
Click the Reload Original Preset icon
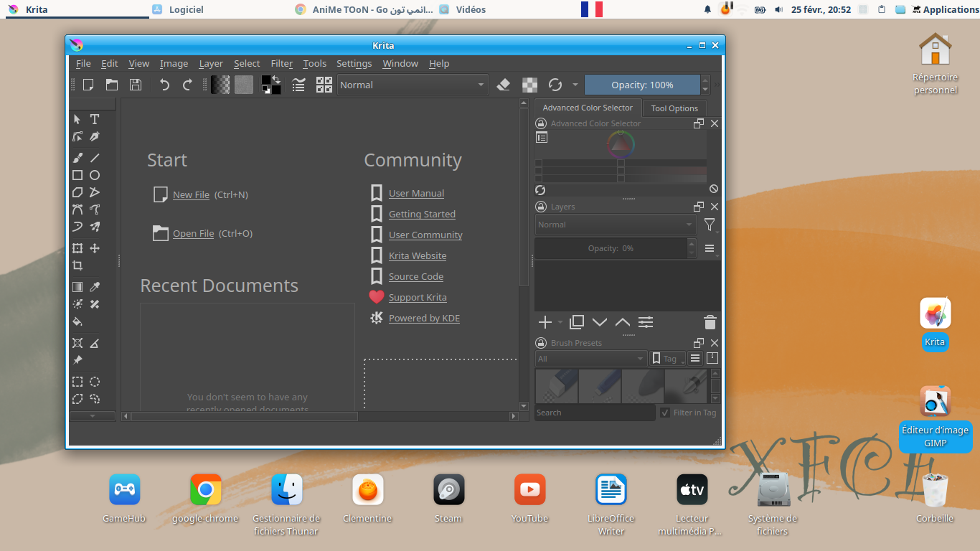(x=555, y=85)
